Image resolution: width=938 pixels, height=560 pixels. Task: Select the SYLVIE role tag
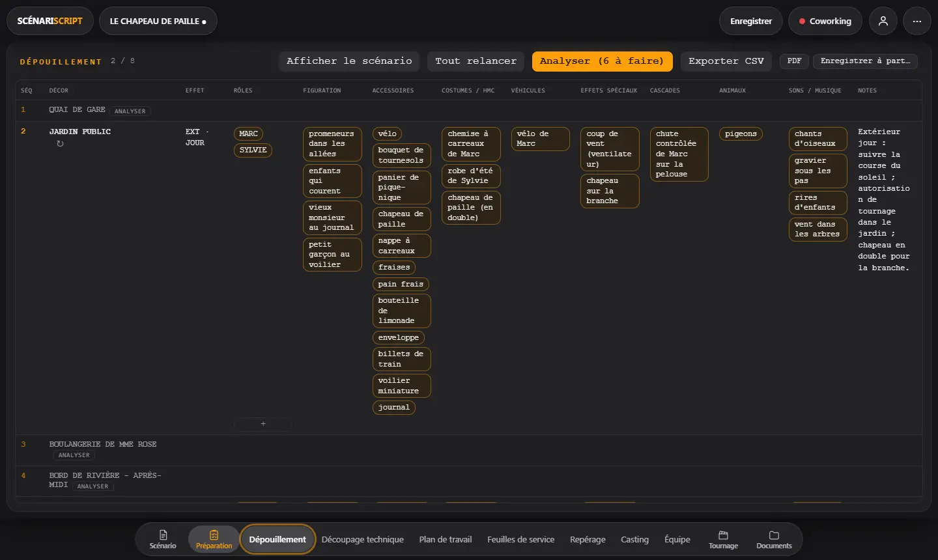[253, 150]
